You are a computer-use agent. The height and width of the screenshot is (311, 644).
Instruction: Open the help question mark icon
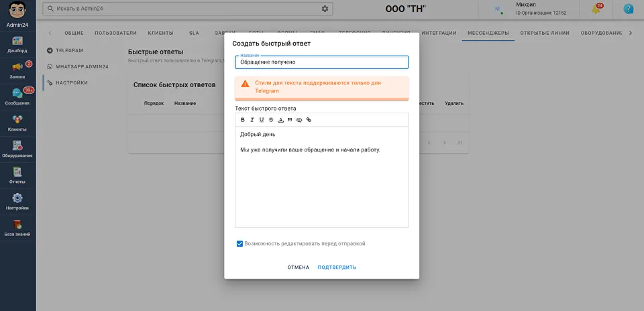point(629,9)
